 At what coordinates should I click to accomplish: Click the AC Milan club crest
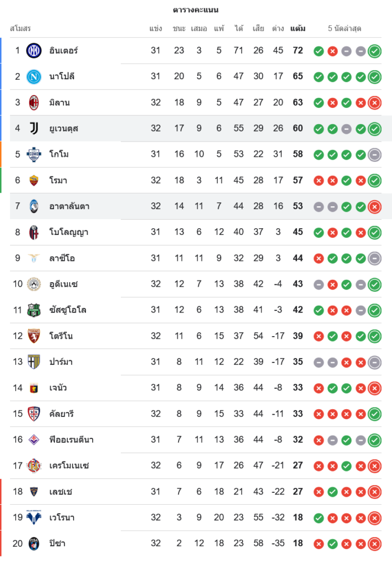[34, 102]
